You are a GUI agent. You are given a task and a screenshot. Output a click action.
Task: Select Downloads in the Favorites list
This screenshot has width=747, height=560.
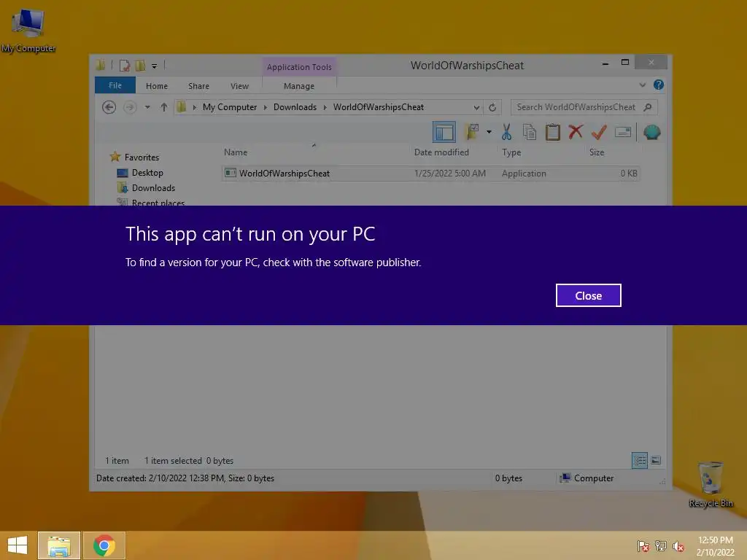point(146,187)
